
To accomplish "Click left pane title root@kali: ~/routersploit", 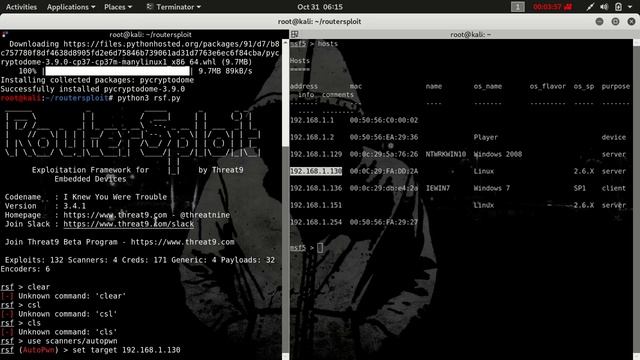I will tap(150, 35).
